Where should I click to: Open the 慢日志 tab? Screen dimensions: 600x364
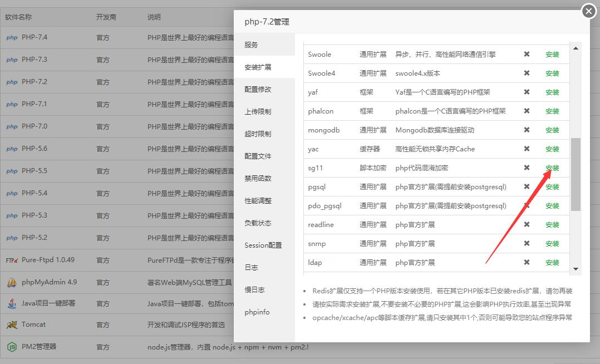[x=264, y=289]
